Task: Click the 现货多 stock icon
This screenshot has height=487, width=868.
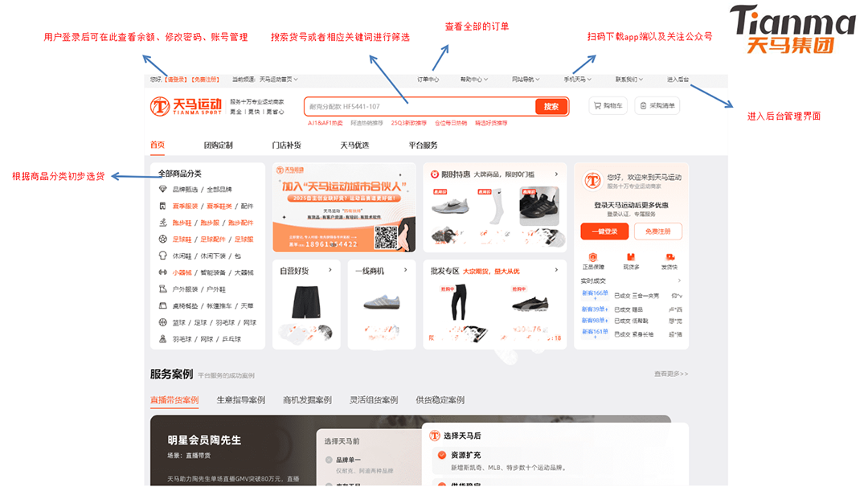Action: [x=631, y=257]
